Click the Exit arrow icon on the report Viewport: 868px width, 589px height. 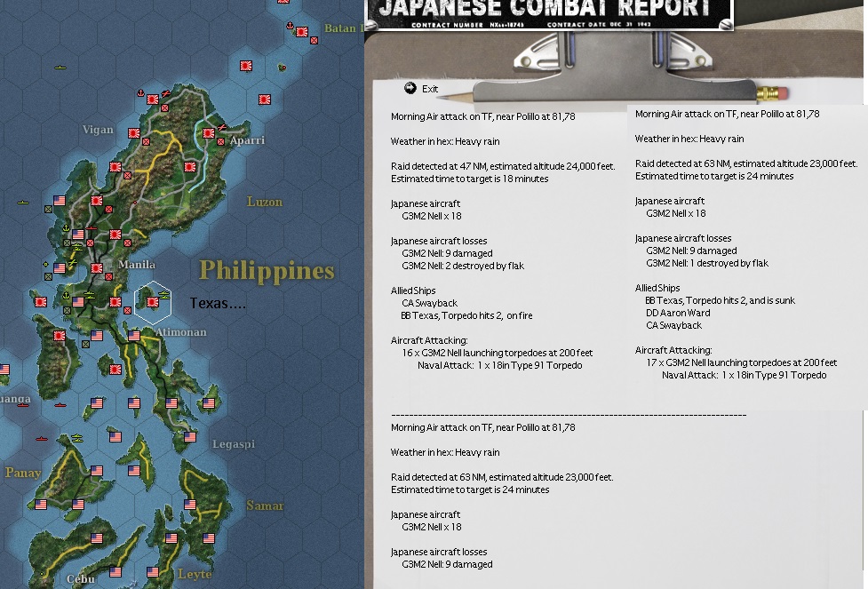410,88
